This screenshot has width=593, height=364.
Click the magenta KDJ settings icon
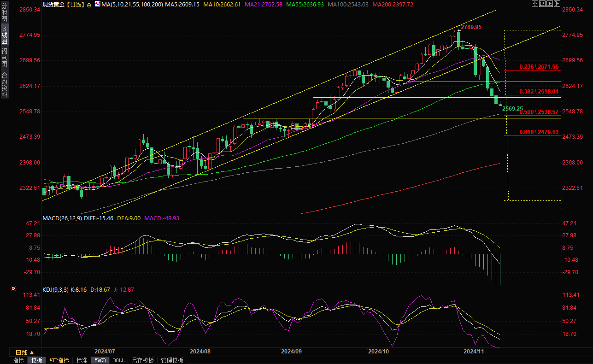tap(13, 289)
